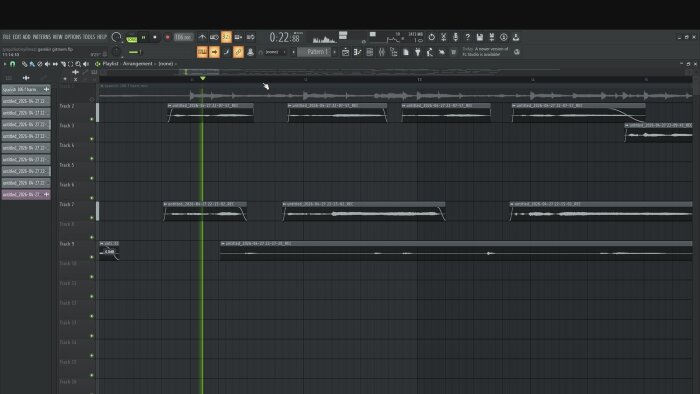This screenshot has width=700, height=394.
Task: Toggle loop recording icon
Action: [x=250, y=37]
